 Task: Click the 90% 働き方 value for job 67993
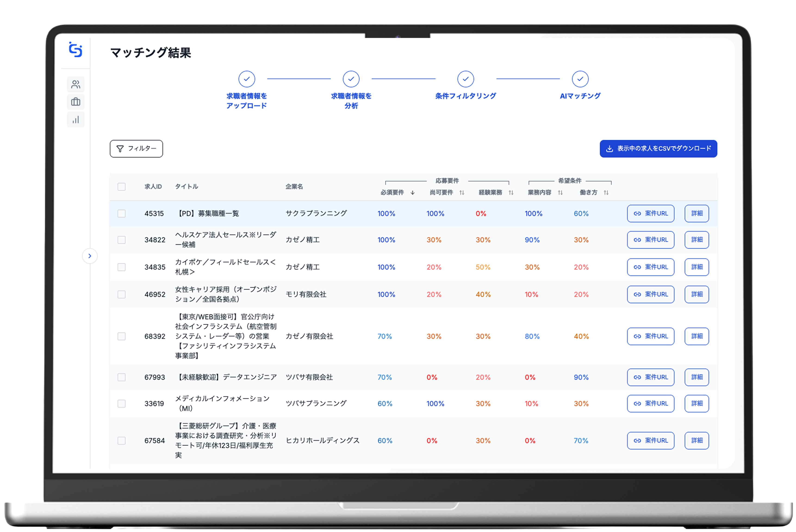click(581, 377)
